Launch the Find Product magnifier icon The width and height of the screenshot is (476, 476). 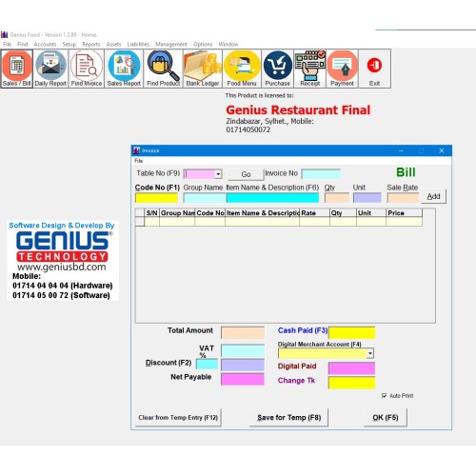[x=163, y=69]
